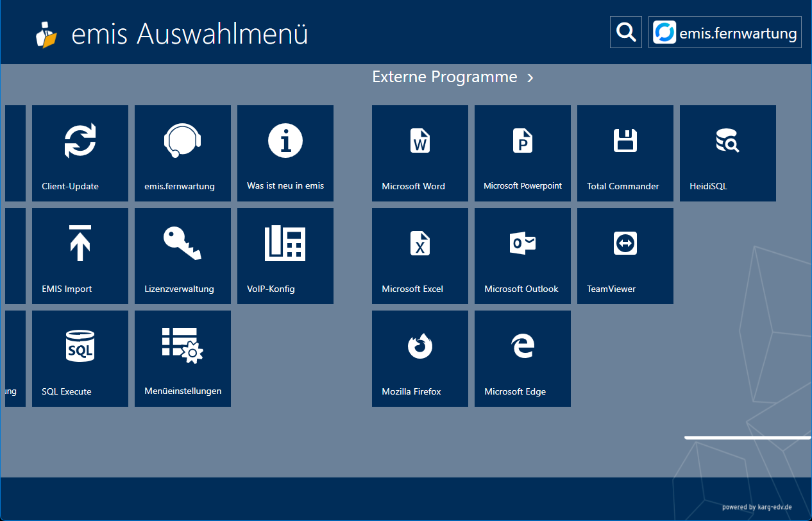This screenshot has width=812, height=521.
Task: Open the EMIS Import tile
Action: point(80,256)
